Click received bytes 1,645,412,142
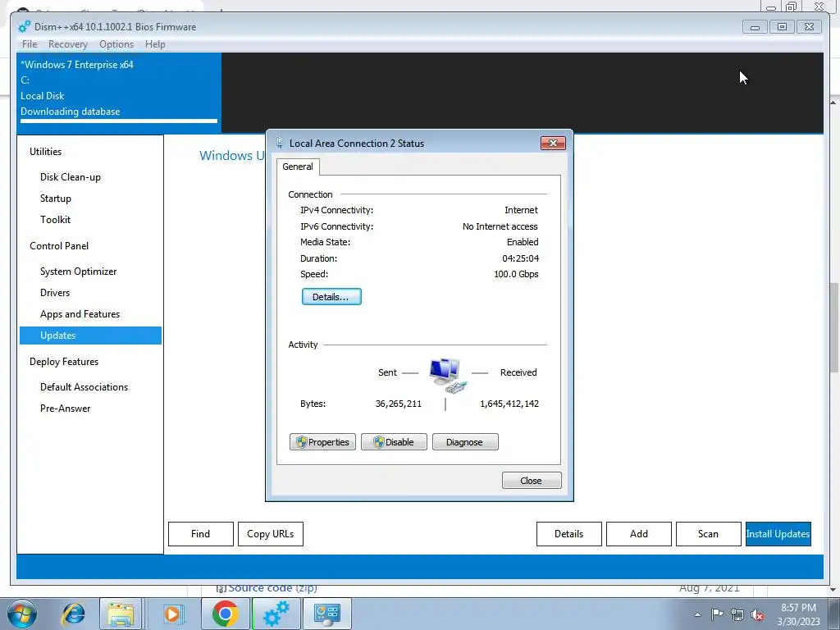This screenshot has height=630, width=840. click(x=509, y=404)
